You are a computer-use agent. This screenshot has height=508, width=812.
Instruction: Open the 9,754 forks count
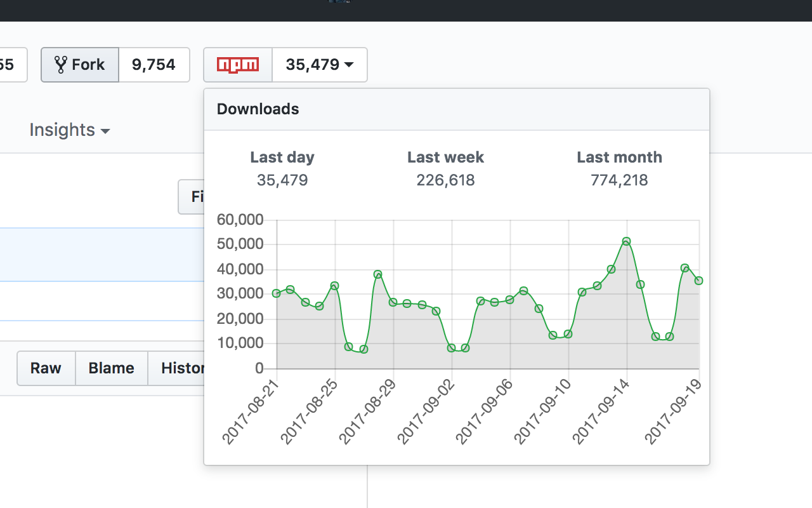154,64
